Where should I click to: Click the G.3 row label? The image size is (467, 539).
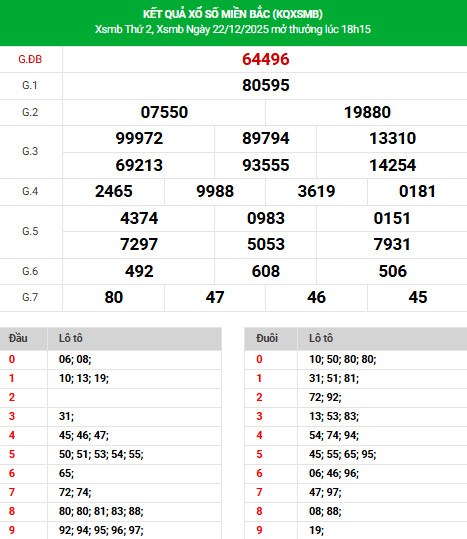point(30,151)
